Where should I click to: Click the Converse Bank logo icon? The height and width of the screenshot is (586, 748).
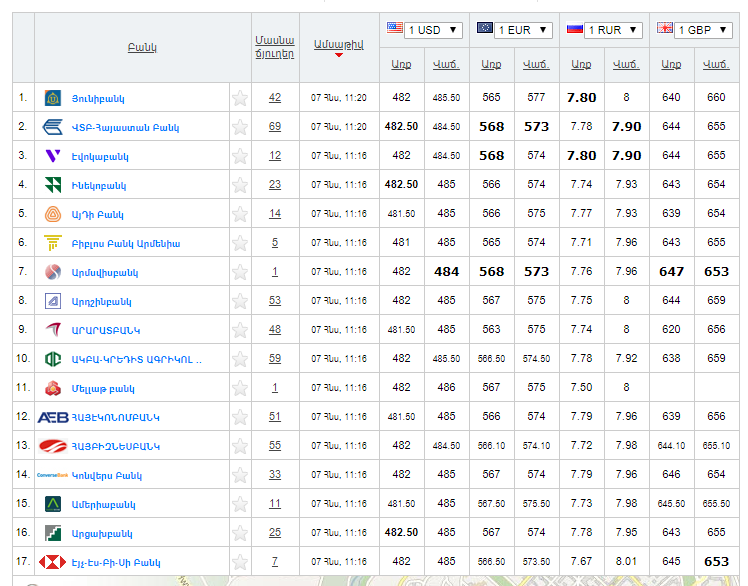[x=52, y=475]
